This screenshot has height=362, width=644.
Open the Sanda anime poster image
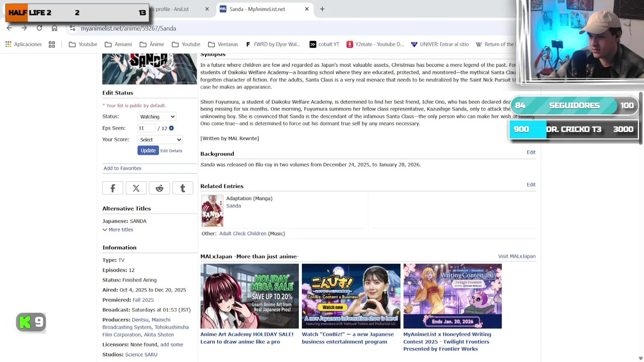tap(149, 69)
